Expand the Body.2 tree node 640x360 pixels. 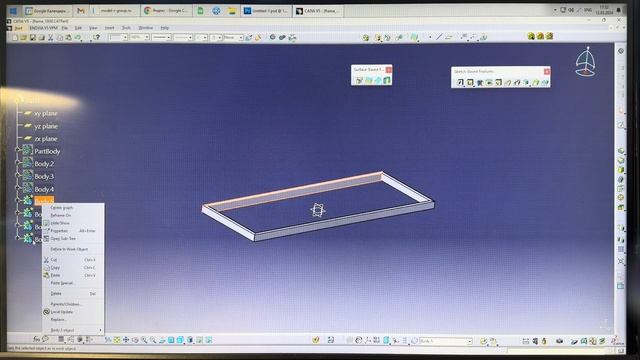tap(18, 162)
